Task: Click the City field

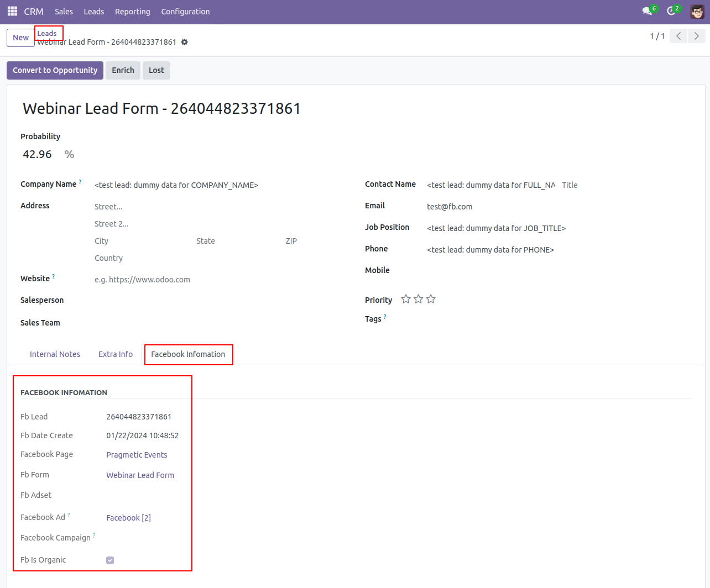Action: (x=142, y=241)
